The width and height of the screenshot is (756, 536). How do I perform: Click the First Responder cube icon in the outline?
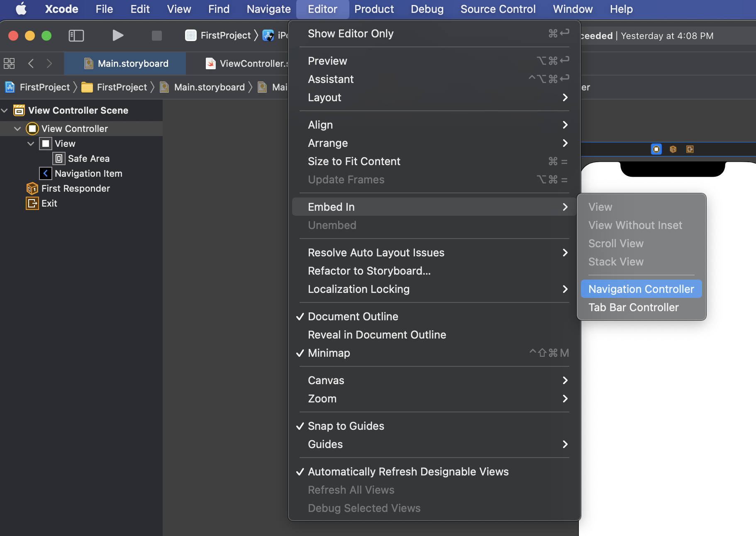pyautogui.click(x=32, y=188)
